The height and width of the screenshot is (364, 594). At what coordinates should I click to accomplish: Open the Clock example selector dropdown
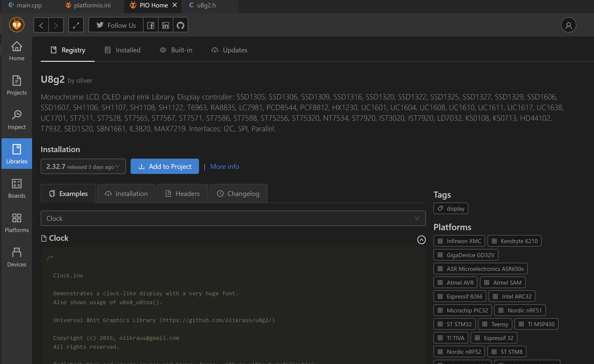(233, 218)
